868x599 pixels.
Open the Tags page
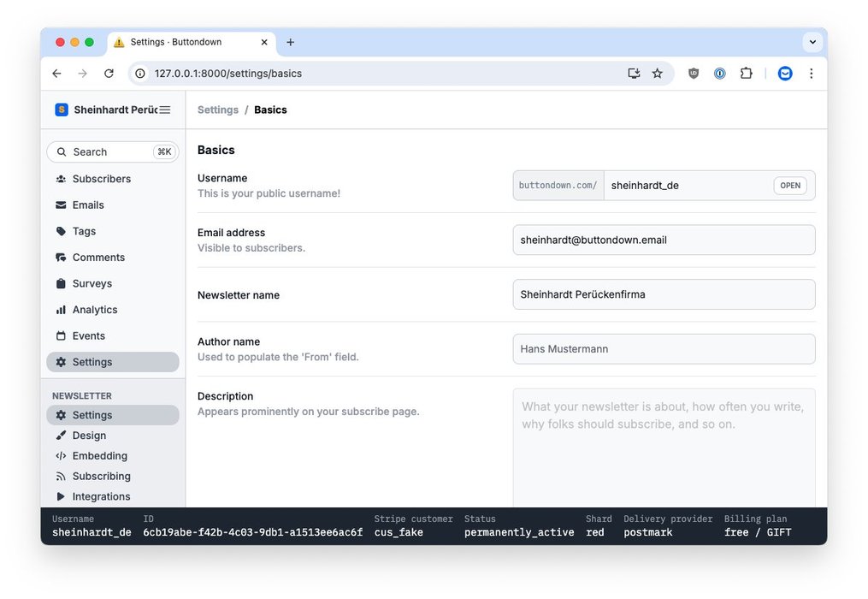tap(84, 231)
